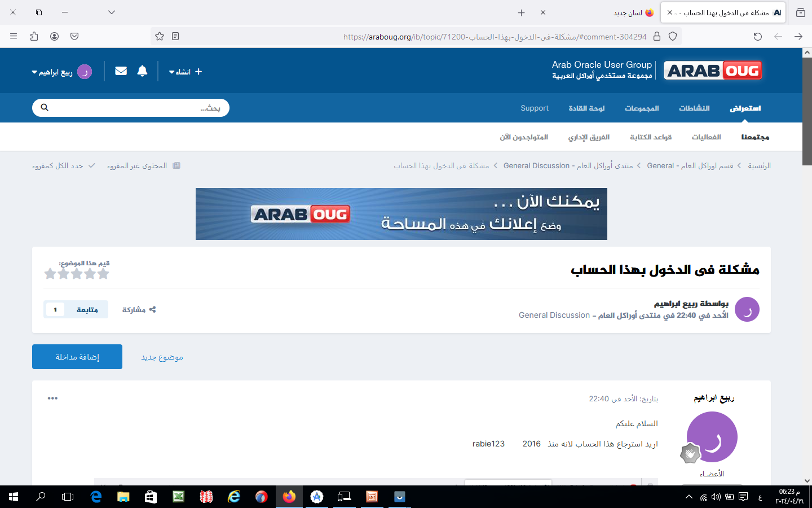
Task: Open the list all tabs chevron
Action: coord(112,12)
